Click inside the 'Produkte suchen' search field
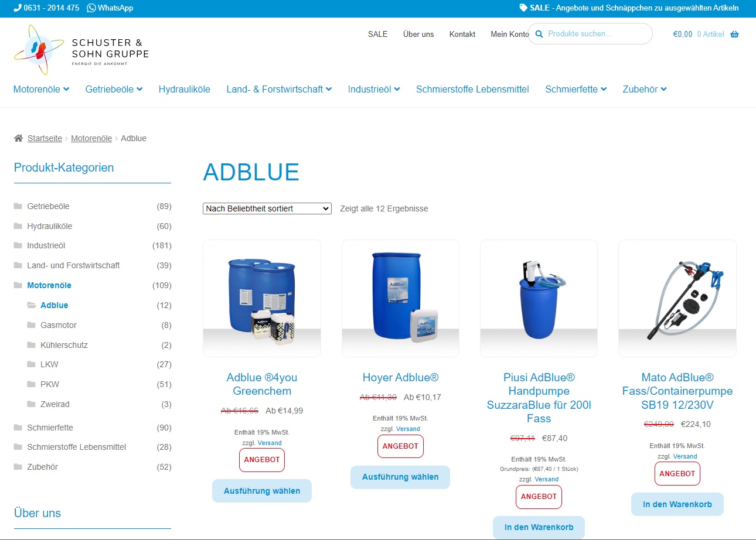The width and height of the screenshot is (756, 540). click(x=592, y=34)
